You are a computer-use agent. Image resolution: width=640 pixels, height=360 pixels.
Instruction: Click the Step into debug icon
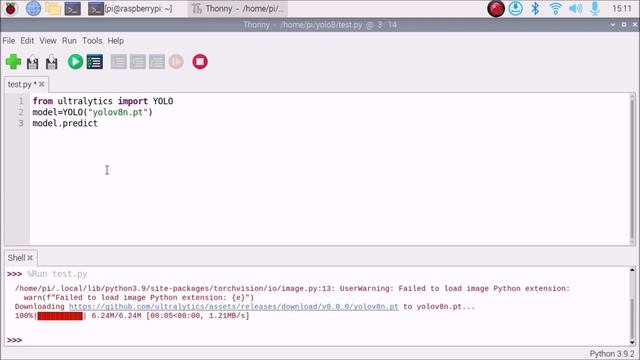point(138,62)
